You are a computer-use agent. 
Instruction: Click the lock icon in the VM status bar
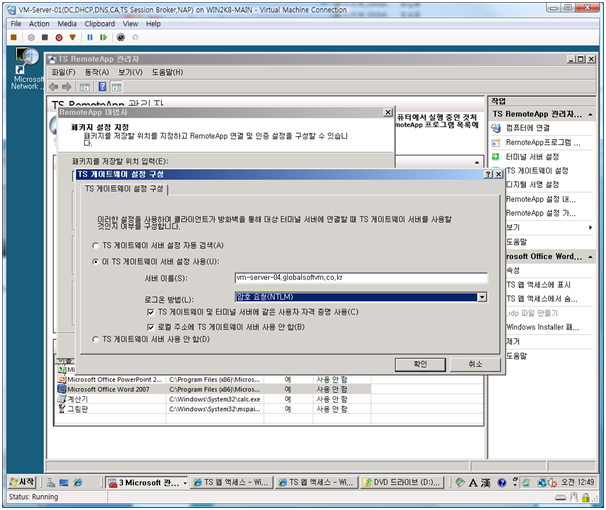(x=586, y=497)
